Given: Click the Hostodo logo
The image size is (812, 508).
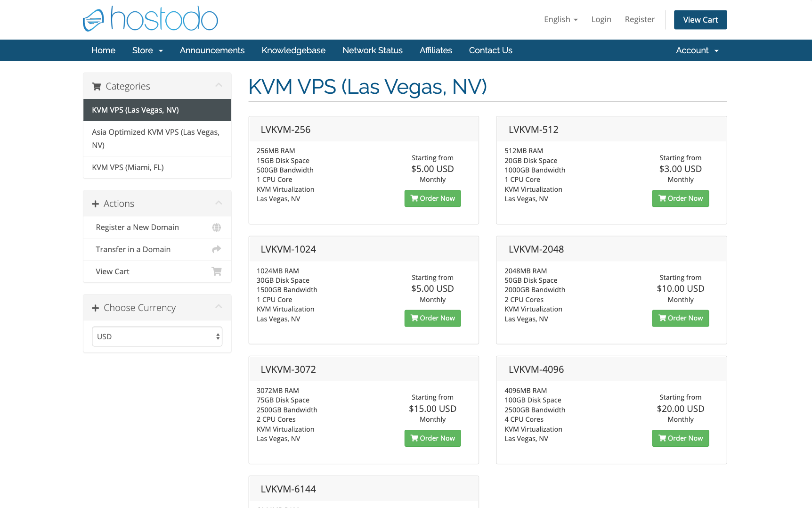Looking at the screenshot, I should pyautogui.click(x=150, y=19).
